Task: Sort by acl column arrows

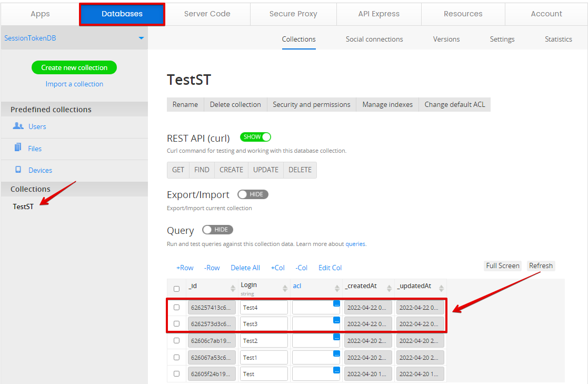Action: 337,288
